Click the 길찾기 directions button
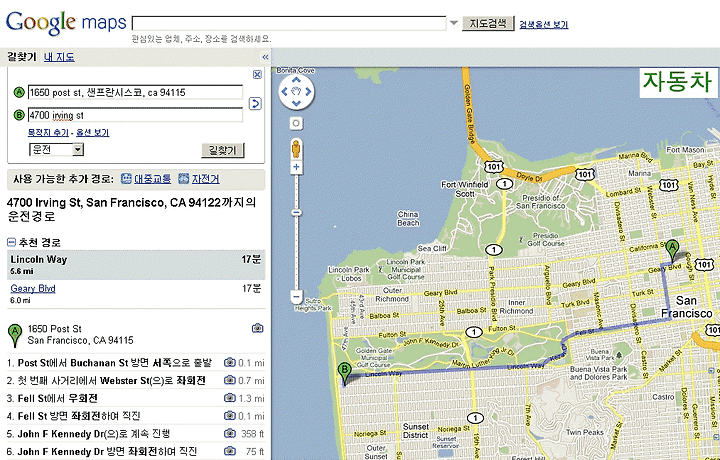This screenshot has height=460, width=720. [223, 150]
